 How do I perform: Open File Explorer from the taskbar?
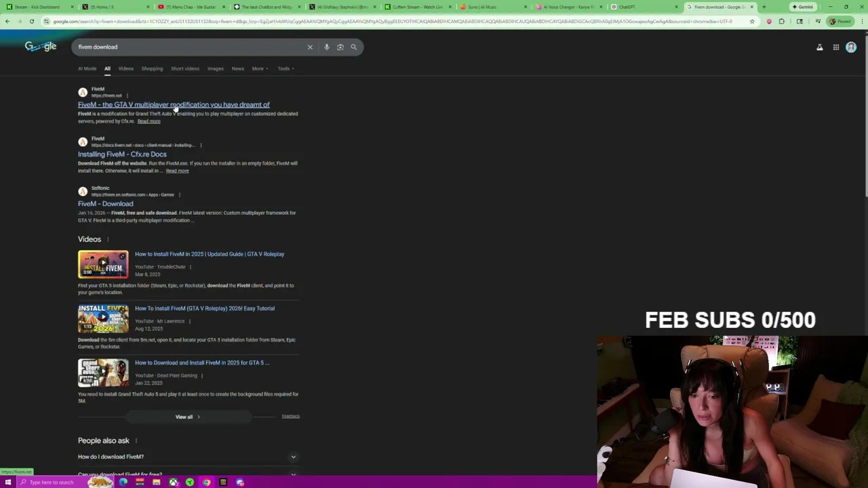coord(157,482)
